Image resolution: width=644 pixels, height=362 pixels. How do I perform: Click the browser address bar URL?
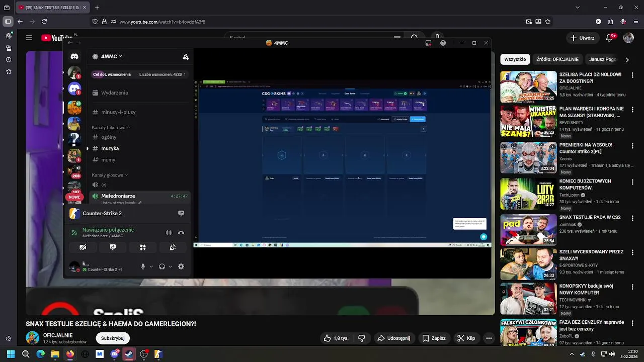(x=163, y=22)
